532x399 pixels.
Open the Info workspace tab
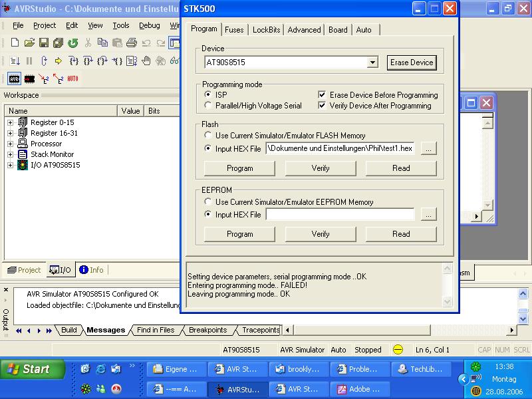click(91, 270)
